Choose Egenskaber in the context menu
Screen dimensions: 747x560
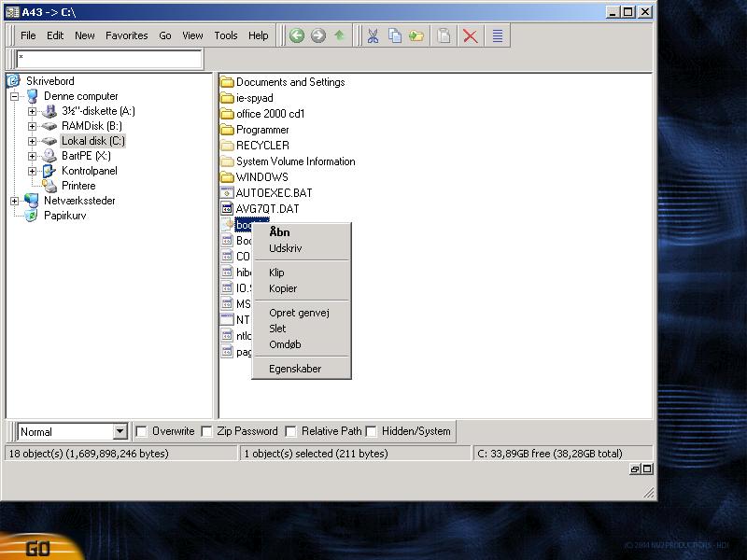pyautogui.click(x=301, y=369)
